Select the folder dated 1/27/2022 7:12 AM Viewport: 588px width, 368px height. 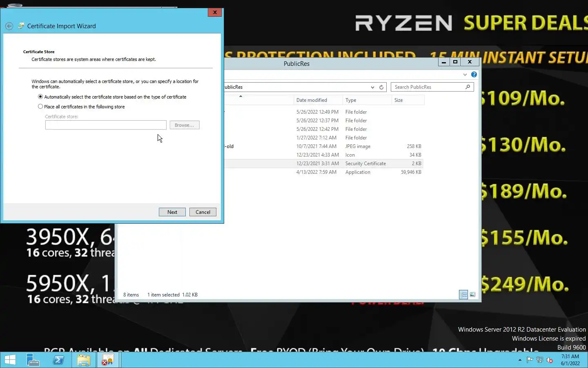coord(323,138)
